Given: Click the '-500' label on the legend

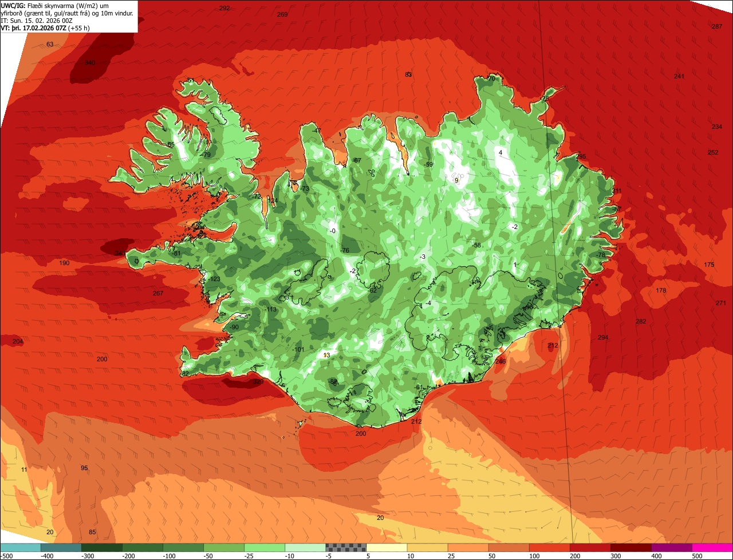Looking at the screenshot, I should pyautogui.click(x=6, y=556).
